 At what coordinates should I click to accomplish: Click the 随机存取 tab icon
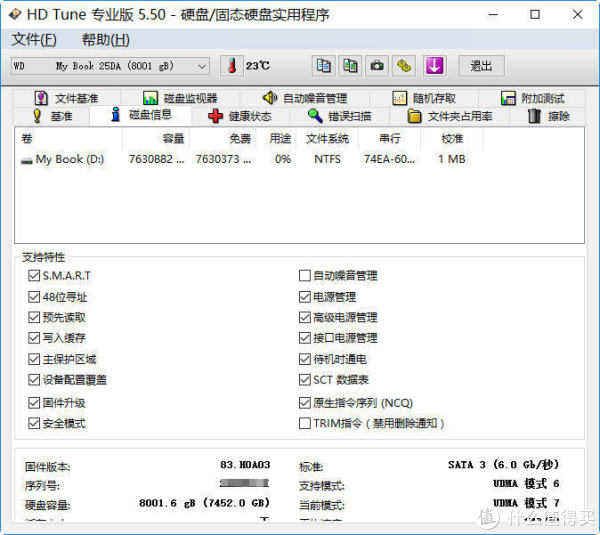click(x=399, y=98)
